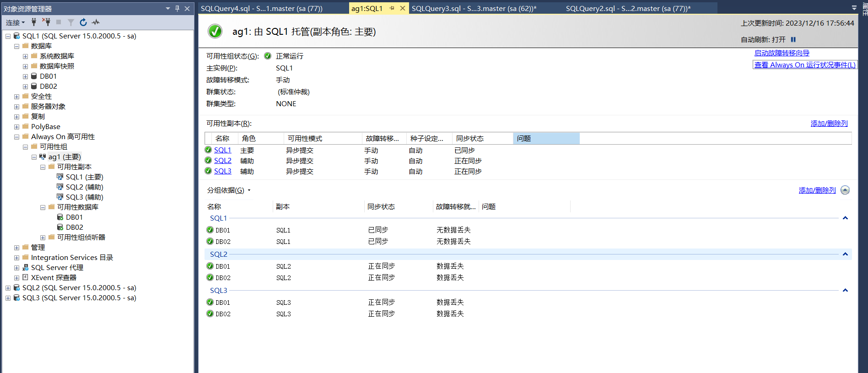Switch to the SQLQuery3.sql tab

[474, 8]
